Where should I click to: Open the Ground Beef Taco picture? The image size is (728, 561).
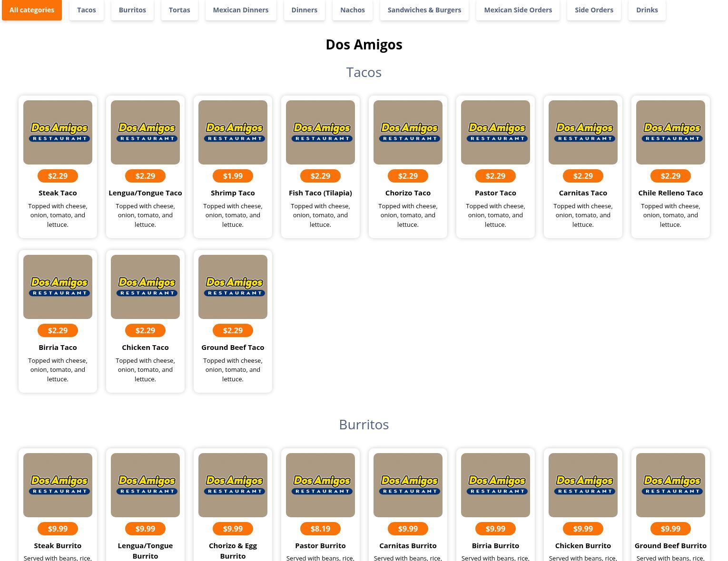pos(233,287)
